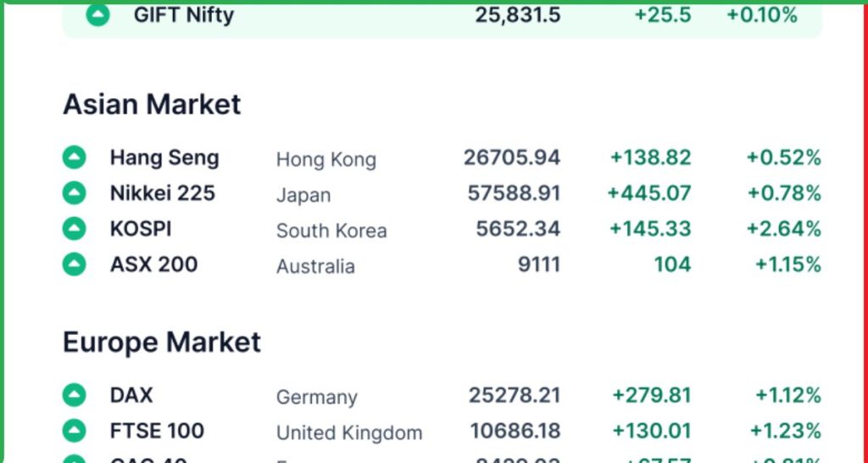
Task: Click the KOSPI +2.64% change value
Action: pyautogui.click(x=783, y=229)
